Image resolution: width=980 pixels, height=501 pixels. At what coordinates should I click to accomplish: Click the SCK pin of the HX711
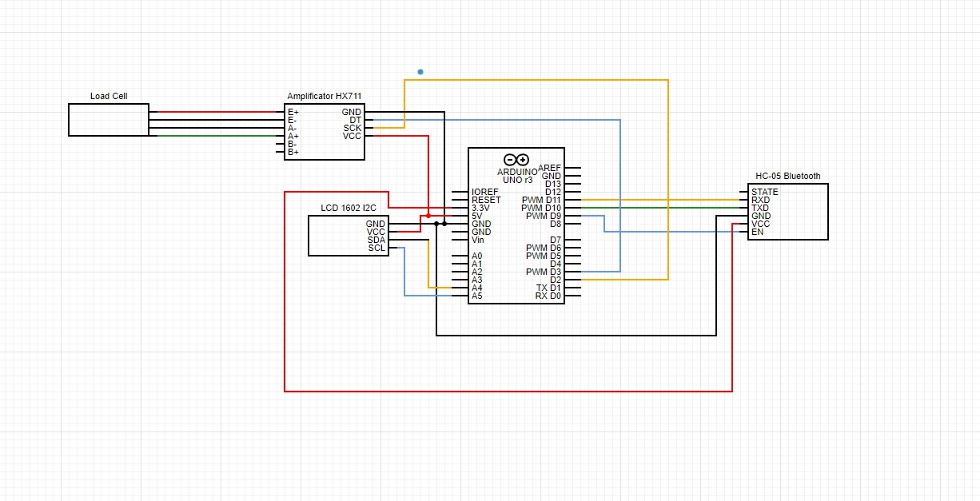click(353, 128)
